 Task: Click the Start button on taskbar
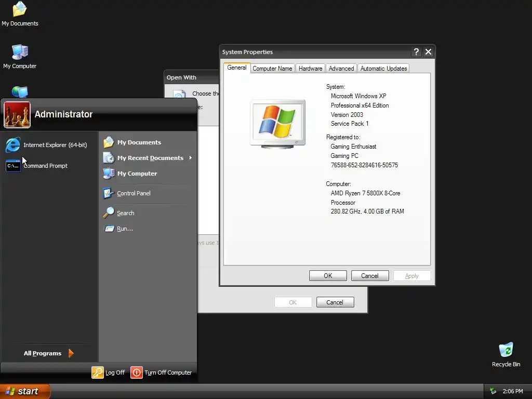tap(25, 391)
